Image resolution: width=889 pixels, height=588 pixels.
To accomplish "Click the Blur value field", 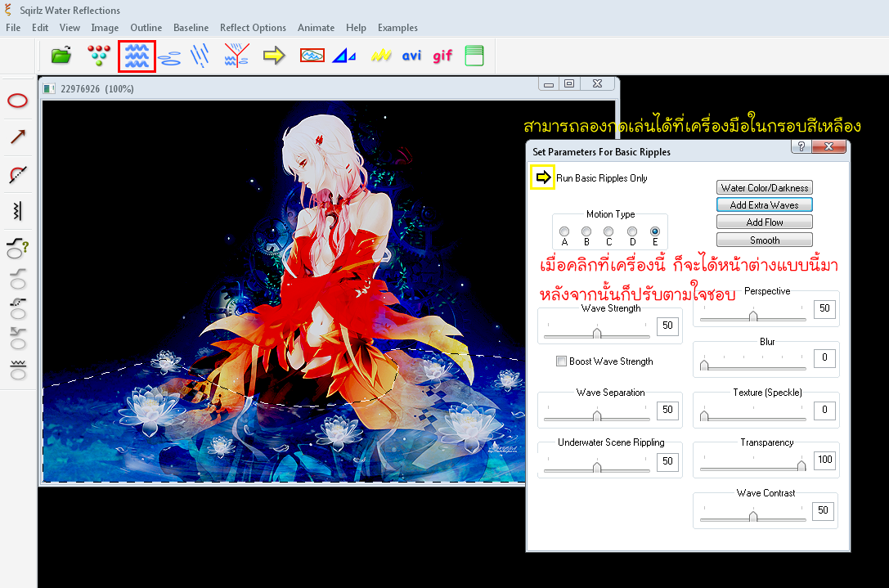I will [x=824, y=357].
